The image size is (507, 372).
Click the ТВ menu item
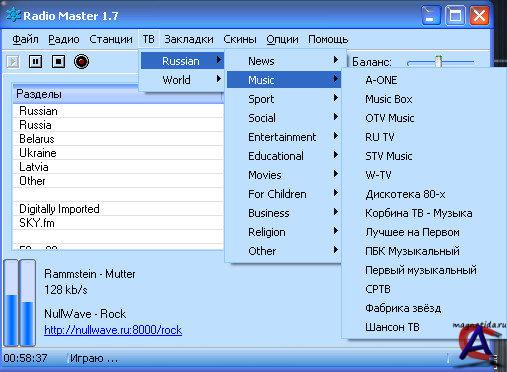click(x=148, y=39)
